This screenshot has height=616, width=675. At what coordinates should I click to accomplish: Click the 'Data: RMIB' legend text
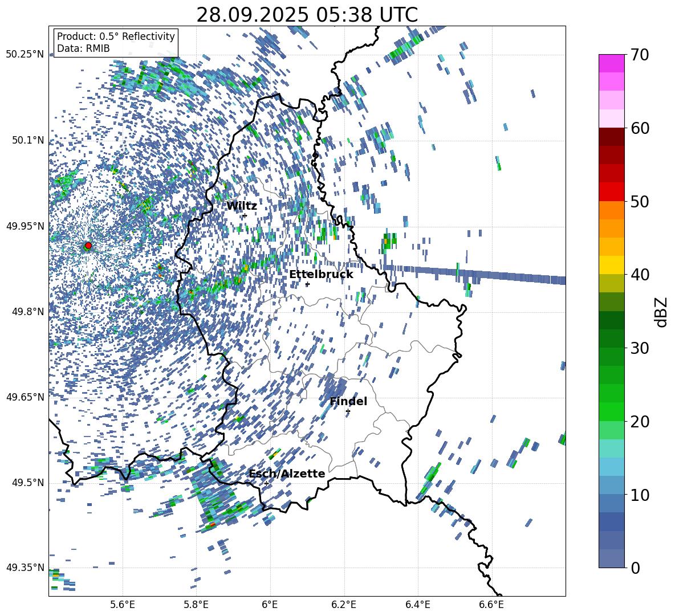(83, 48)
